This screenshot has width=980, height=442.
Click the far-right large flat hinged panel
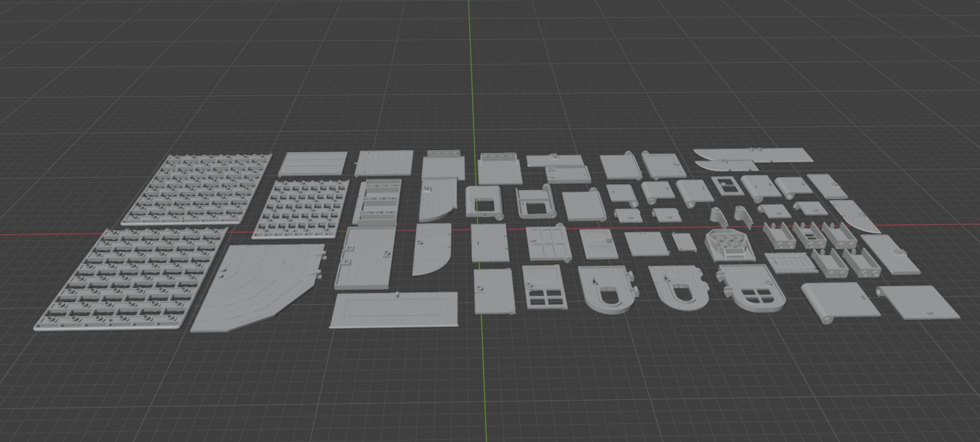click(918, 301)
